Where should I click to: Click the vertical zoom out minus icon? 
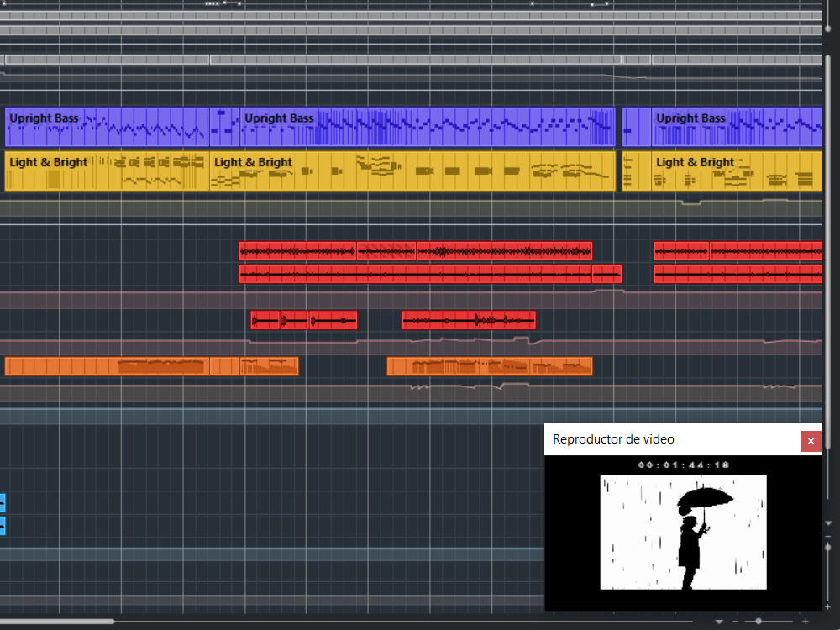(x=828, y=536)
